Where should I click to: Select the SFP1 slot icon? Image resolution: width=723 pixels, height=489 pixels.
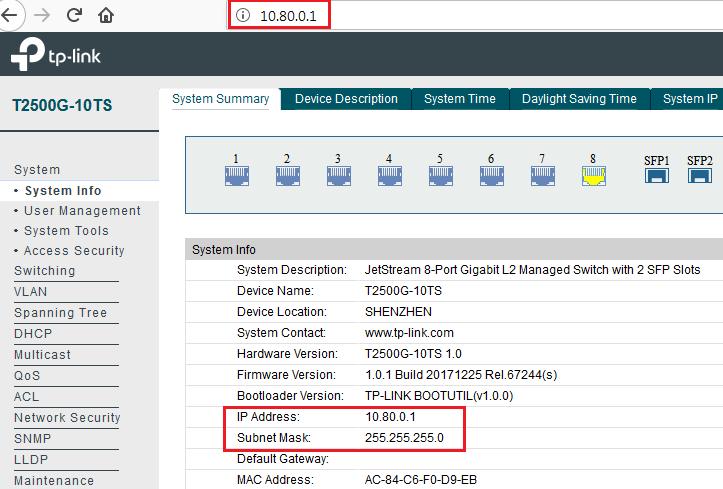click(657, 175)
